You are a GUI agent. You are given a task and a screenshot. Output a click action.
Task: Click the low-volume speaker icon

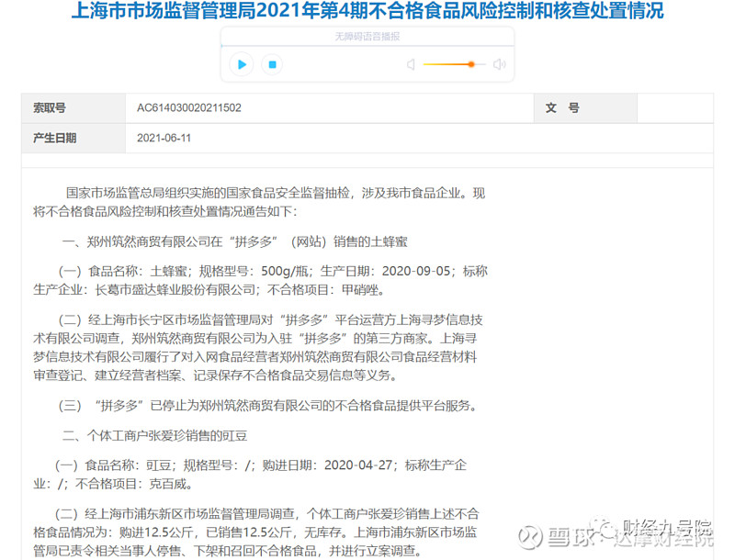pos(411,64)
